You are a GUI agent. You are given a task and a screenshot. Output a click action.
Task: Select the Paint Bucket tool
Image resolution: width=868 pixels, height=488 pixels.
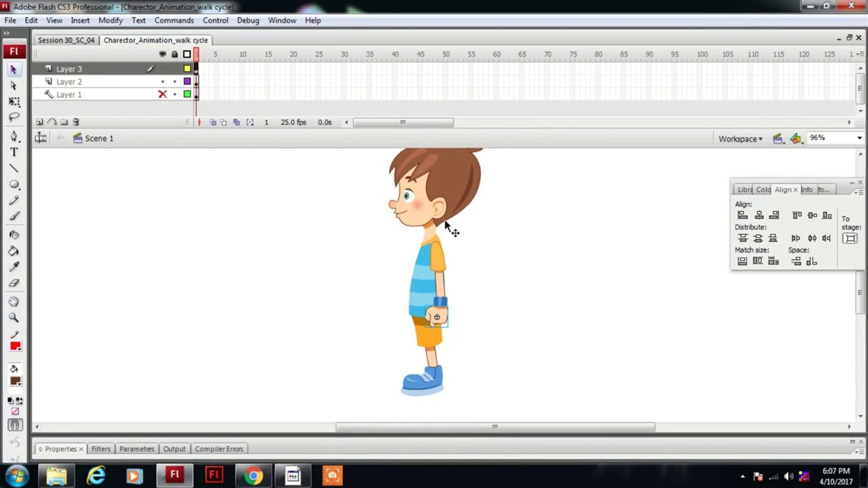click(x=14, y=251)
